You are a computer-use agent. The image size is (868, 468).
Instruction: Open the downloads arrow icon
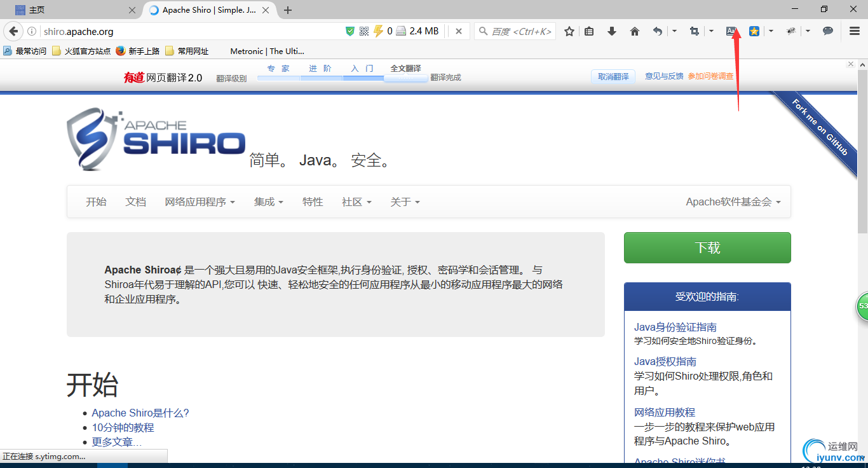[x=612, y=31]
